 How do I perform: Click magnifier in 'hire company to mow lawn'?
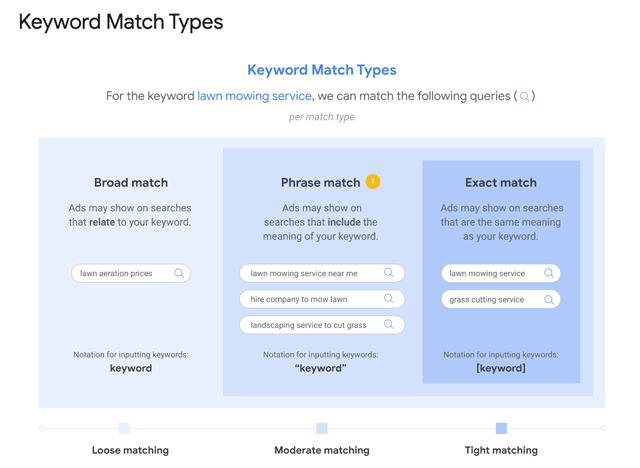point(389,298)
